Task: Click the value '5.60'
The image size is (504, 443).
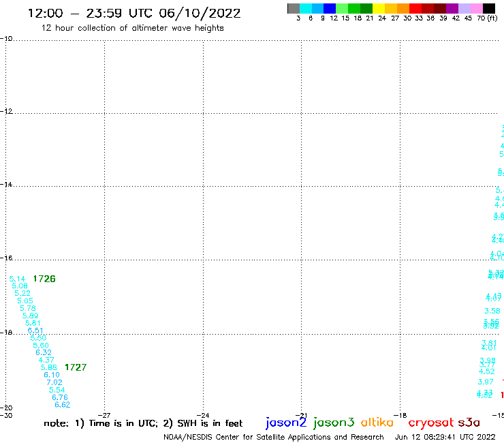Action: click(41, 345)
